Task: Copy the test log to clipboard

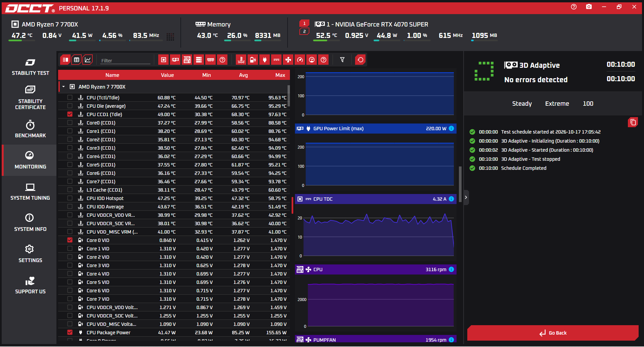Action: click(633, 122)
